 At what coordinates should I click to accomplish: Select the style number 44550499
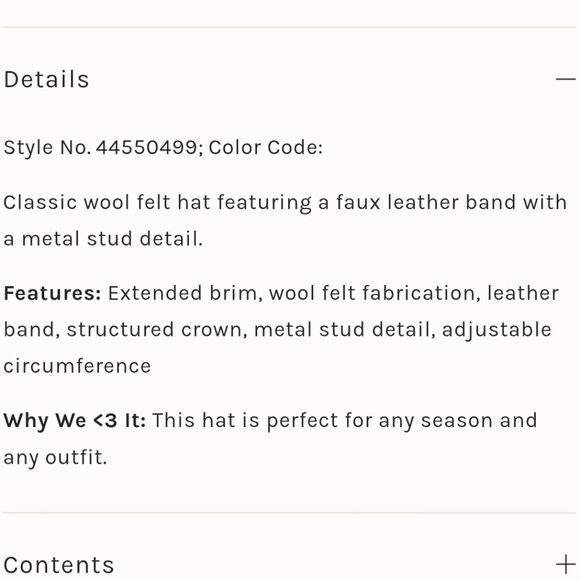(x=146, y=147)
